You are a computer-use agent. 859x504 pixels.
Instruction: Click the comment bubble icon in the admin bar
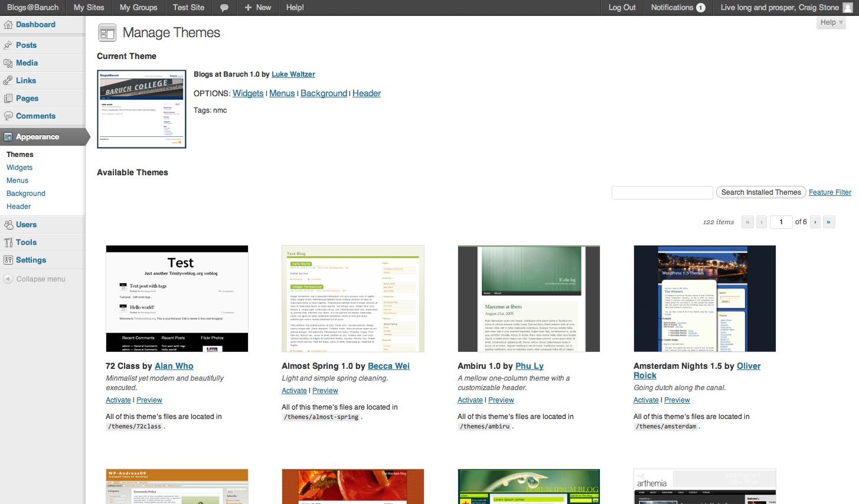224,8
